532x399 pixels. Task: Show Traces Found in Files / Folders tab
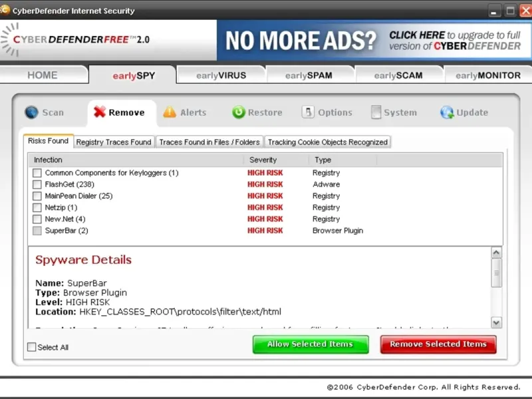[x=209, y=142]
